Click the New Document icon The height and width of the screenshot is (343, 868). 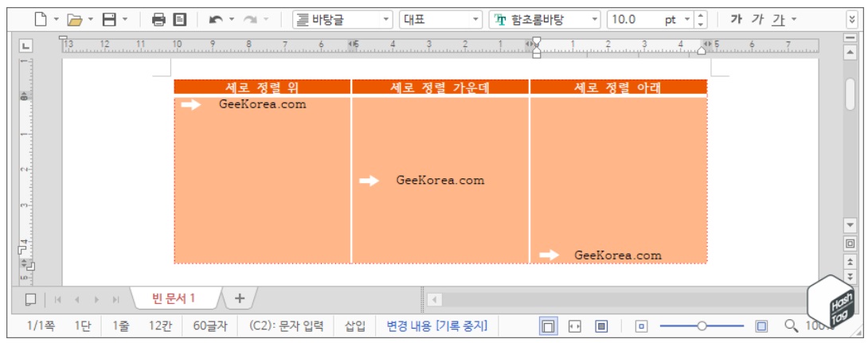point(41,19)
